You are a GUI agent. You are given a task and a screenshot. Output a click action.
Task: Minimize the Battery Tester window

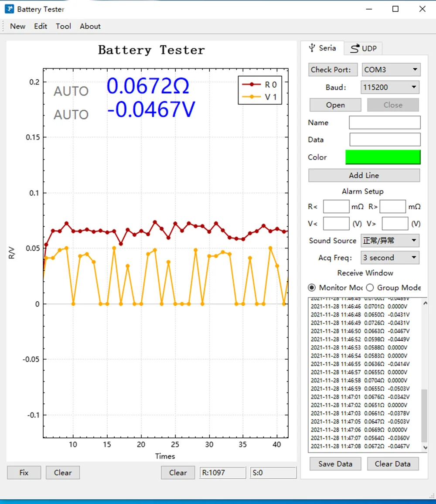[x=369, y=9]
